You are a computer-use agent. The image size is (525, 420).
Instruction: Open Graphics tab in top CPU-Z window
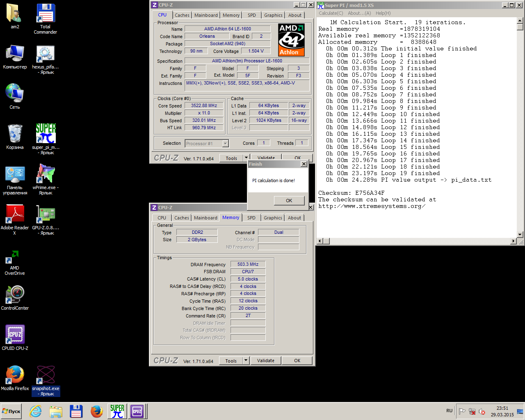tap(273, 15)
